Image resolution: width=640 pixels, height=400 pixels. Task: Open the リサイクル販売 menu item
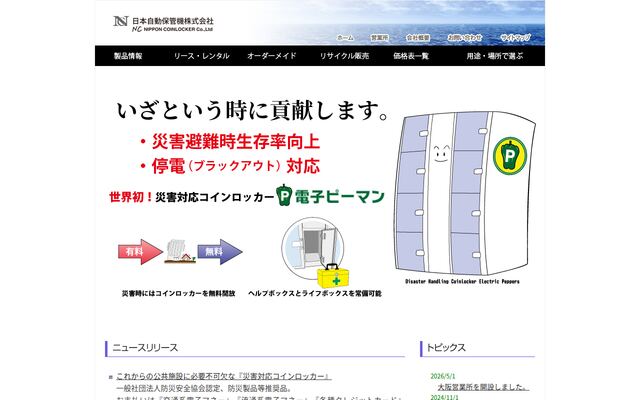pos(344,56)
